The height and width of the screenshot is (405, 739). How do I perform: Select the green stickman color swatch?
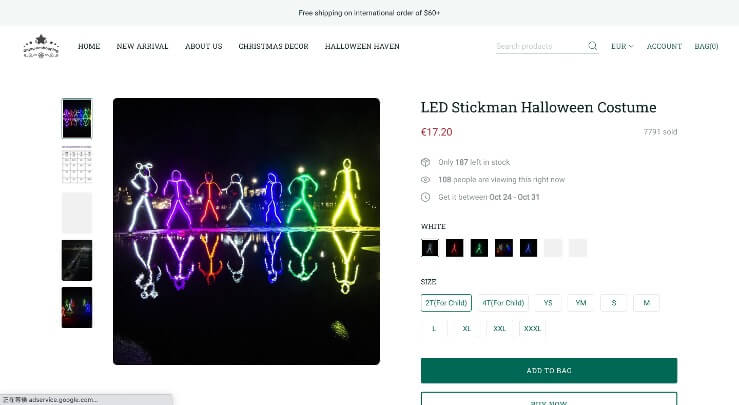point(479,248)
